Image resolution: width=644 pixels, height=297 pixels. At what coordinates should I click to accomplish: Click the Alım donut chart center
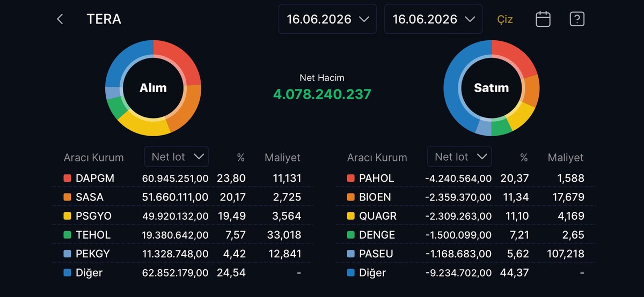tap(153, 88)
